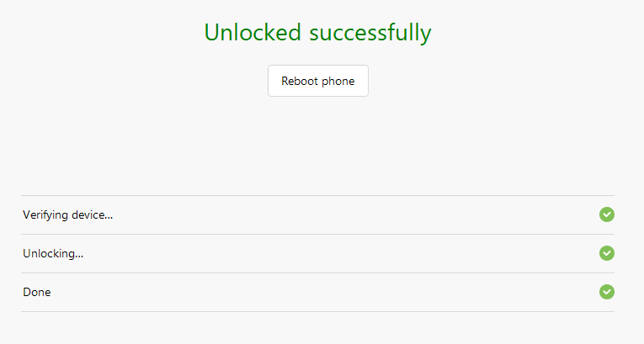The image size is (644, 344).
Task: Select the Verifying device status text
Action: [67, 214]
